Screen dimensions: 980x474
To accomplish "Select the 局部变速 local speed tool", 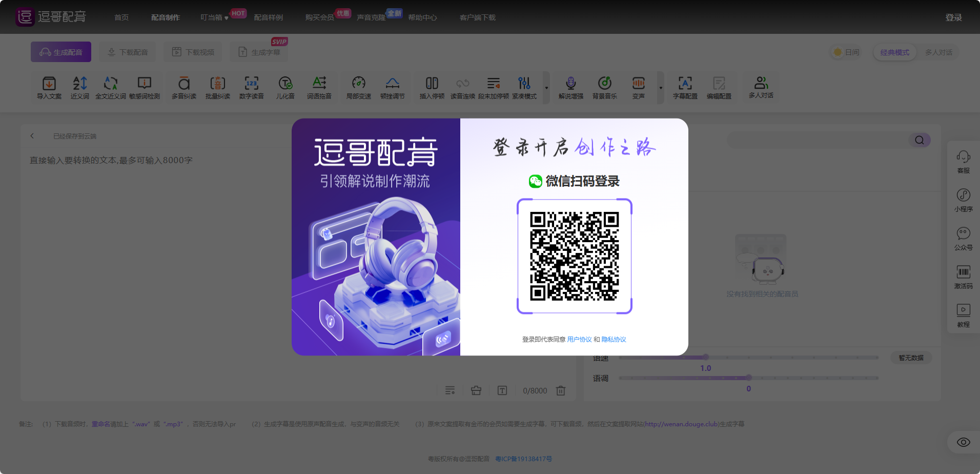I will (359, 87).
